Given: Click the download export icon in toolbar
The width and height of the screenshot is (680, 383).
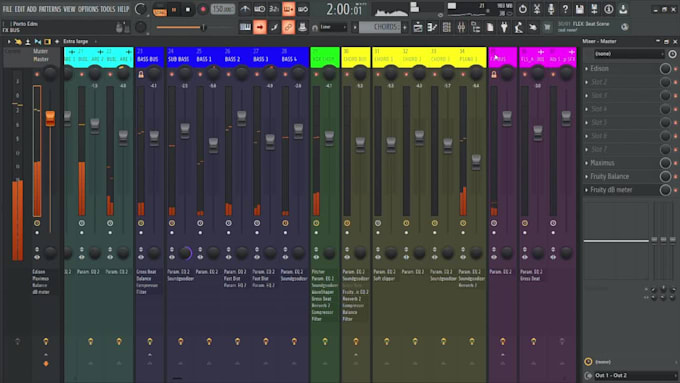Looking at the screenshot, I should [623, 9].
